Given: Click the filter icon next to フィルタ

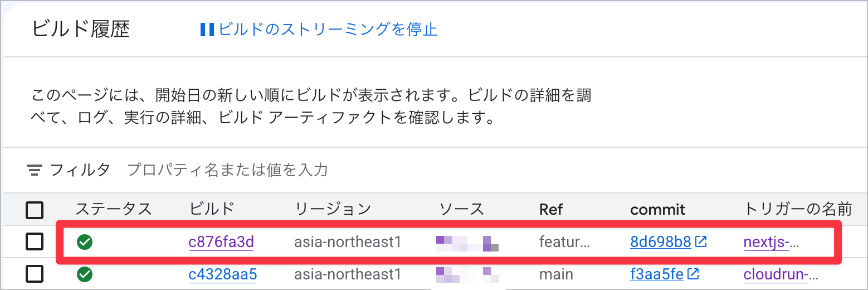Looking at the screenshot, I should pyautogui.click(x=35, y=170).
